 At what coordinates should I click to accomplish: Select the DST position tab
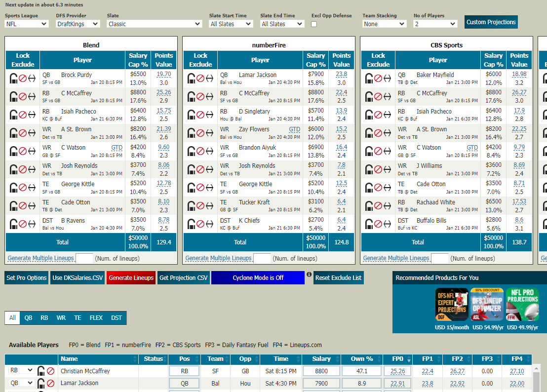coord(117,318)
